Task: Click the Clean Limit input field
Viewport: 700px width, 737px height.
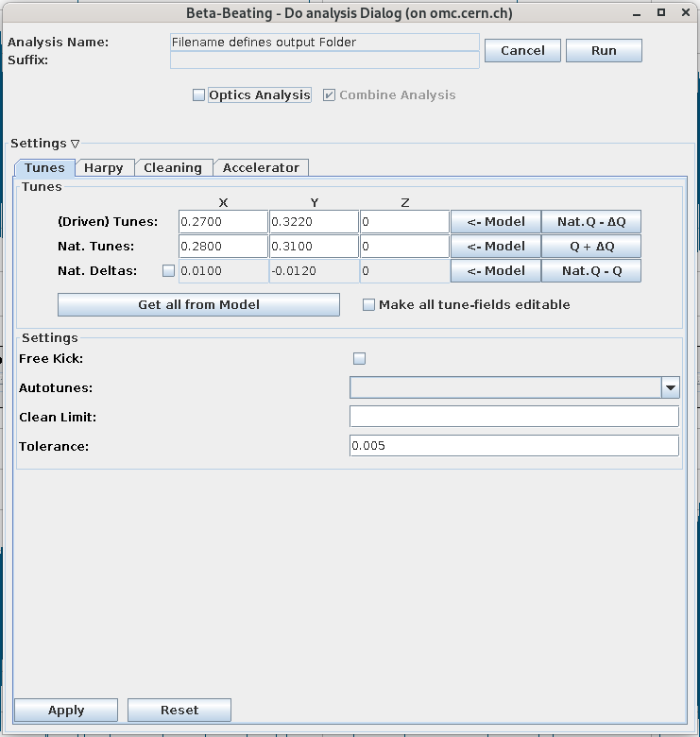Action: pyautogui.click(x=514, y=417)
